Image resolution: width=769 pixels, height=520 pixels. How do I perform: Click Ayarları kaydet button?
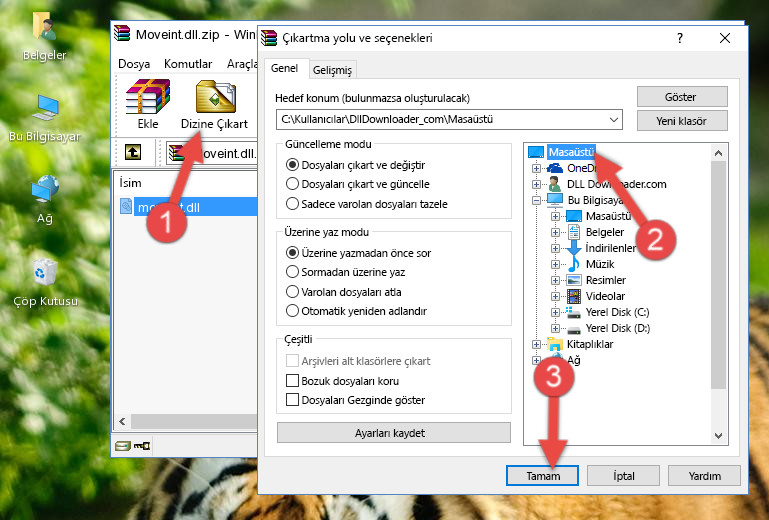pos(393,433)
